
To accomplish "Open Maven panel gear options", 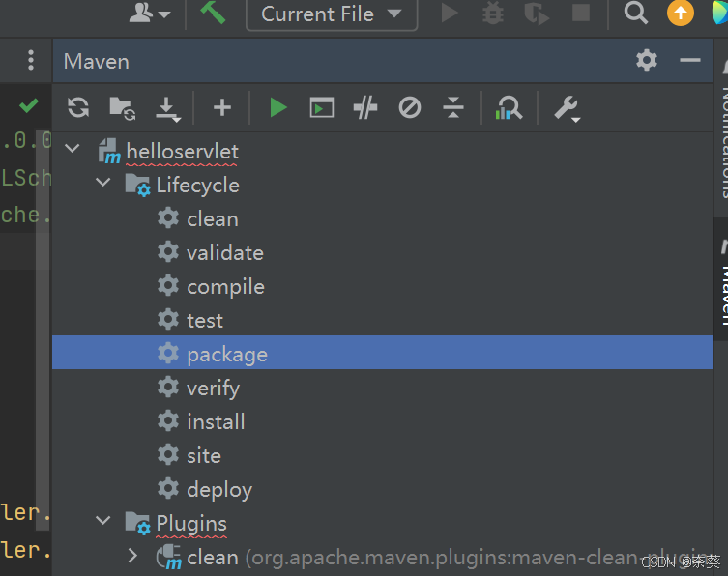I will pyautogui.click(x=646, y=60).
